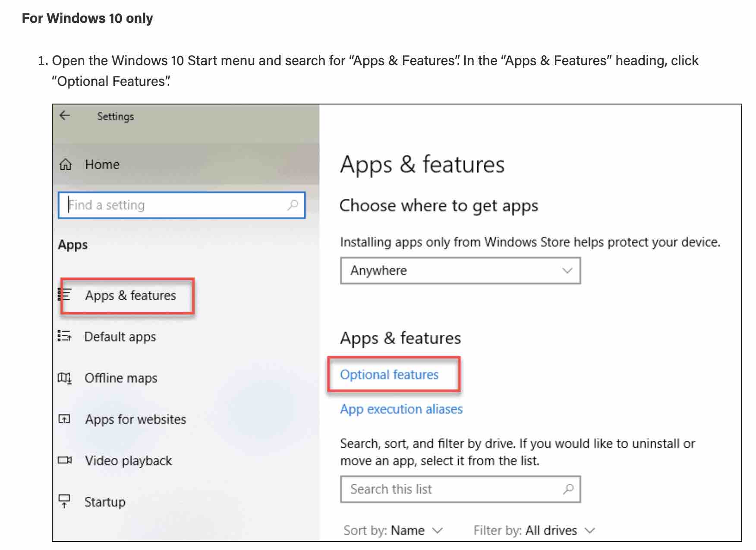Screen dimensions: 756x550
Task: Click the Default apps icon
Action: (x=65, y=337)
